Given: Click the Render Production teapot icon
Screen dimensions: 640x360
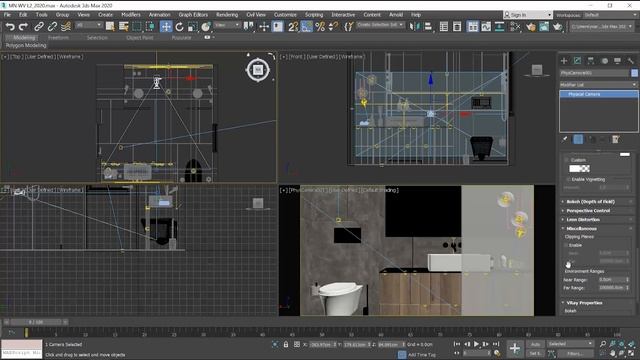Looking at the screenshot, I should pyautogui.click(x=558, y=27).
